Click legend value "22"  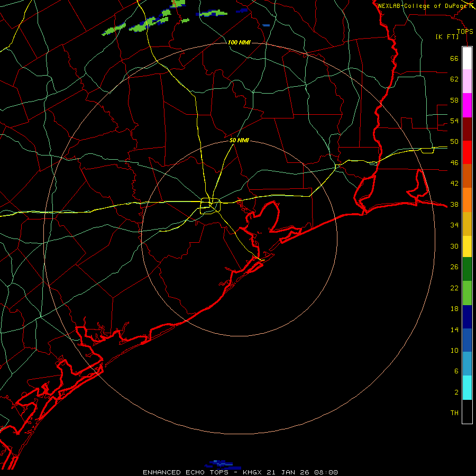(454, 288)
